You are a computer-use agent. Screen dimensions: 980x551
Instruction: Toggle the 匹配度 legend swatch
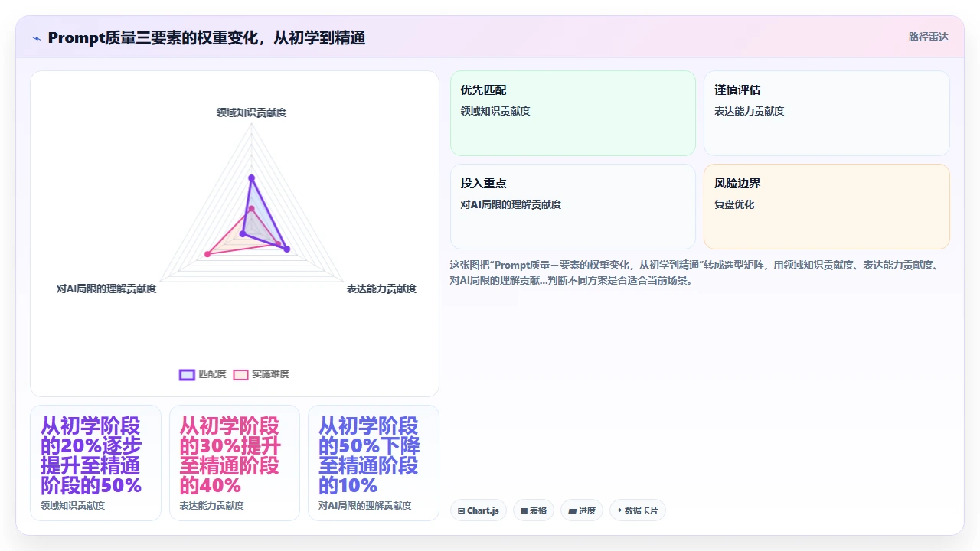(187, 374)
